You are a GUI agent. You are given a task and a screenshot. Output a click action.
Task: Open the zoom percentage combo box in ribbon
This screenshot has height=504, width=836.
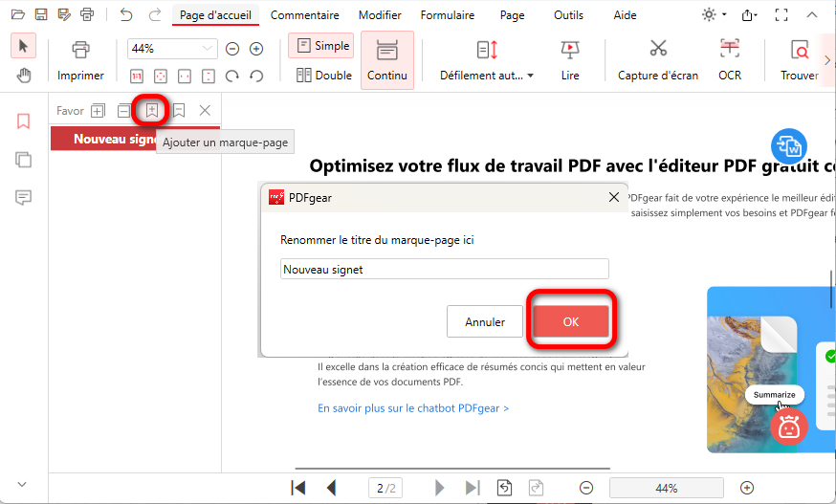(x=172, y=49)
